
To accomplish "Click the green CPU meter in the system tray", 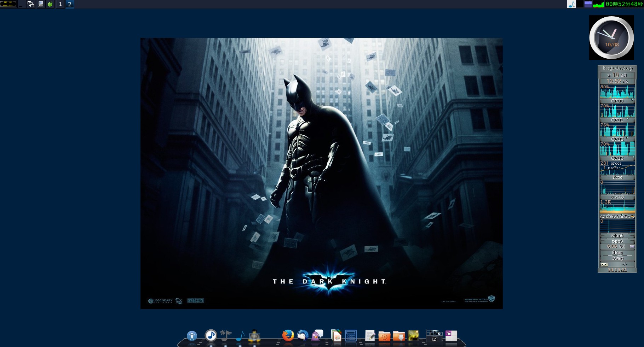I will tap(598, 5).
